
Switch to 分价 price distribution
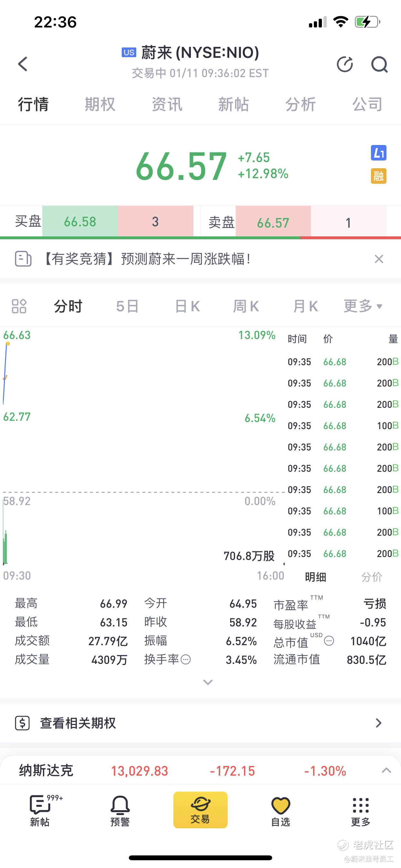coord(372,577)
